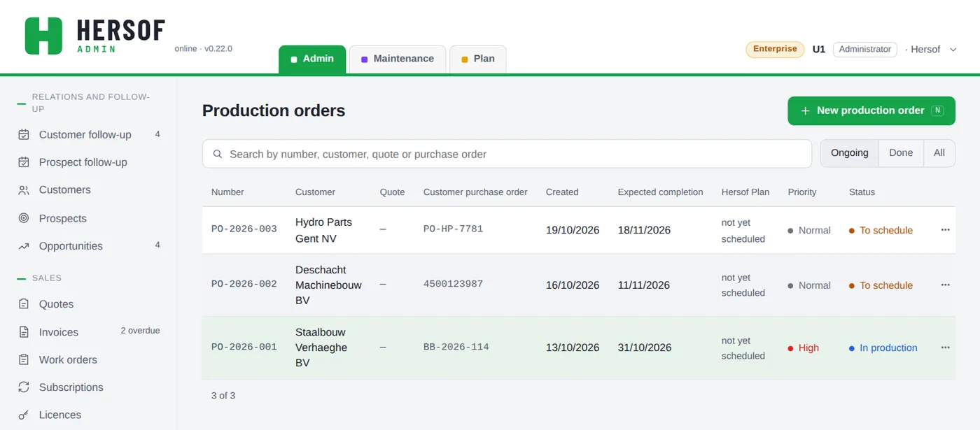This screenshot has height=430, width=980.
Task: Click the Licences key icon
Action: pos(24,415)
